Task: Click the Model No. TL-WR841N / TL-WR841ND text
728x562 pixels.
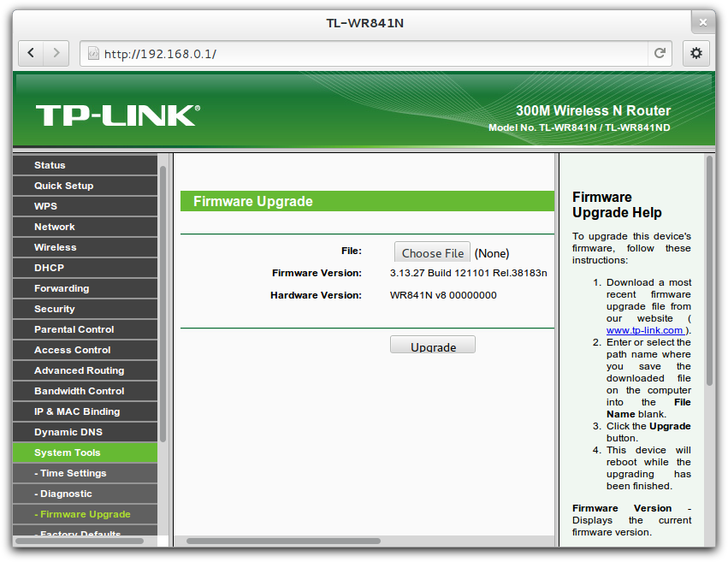Action: coord(579,127)
